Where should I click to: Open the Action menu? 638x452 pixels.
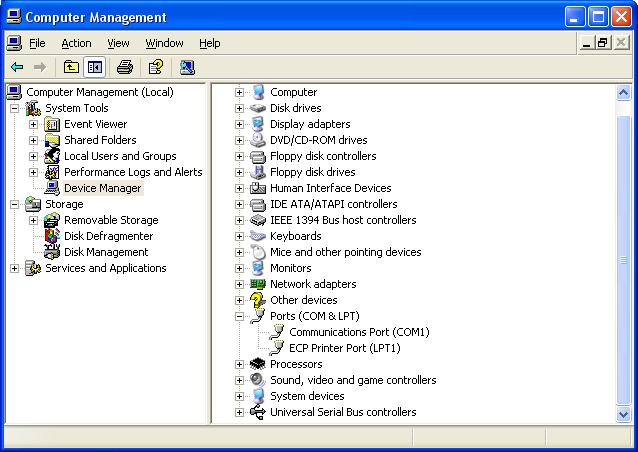pos(76,43)
